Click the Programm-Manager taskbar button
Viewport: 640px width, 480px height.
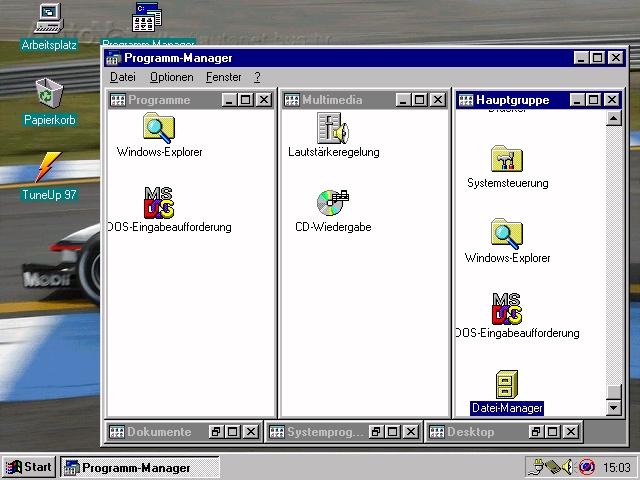pyautogui.click(x=139, y=467)
